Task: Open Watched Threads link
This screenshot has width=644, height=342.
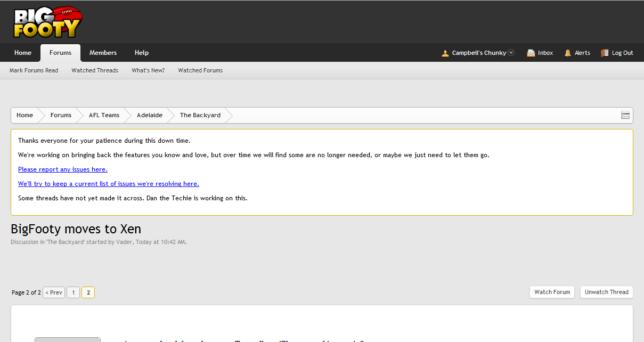Action: (95, 70)
